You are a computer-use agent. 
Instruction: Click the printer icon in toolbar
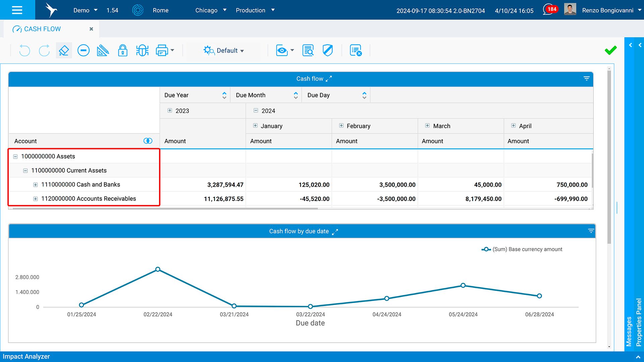click(x=162, y=51)
